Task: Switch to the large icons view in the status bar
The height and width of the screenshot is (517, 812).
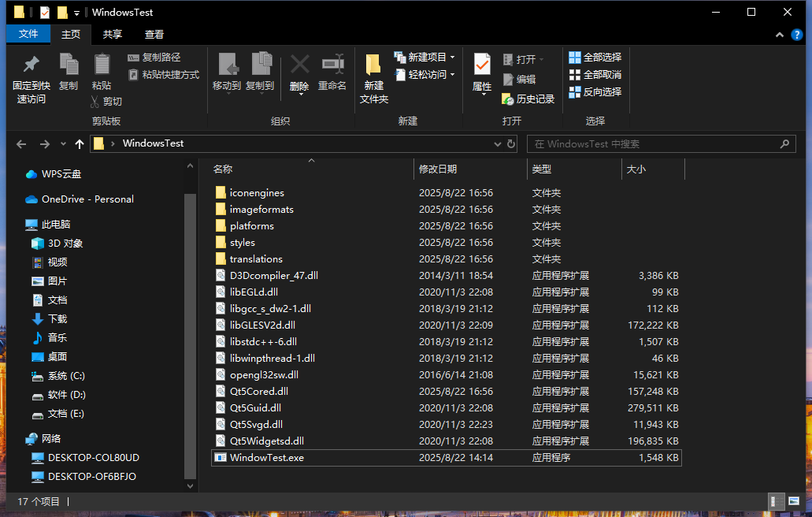Action: coord(794,501)
